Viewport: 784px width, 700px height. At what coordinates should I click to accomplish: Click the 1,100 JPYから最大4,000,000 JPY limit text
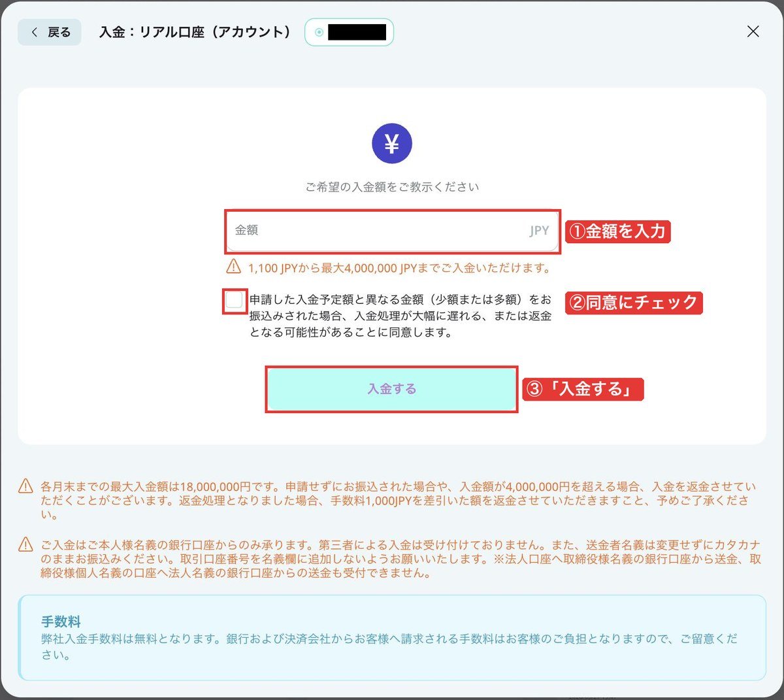coord(399,268)
